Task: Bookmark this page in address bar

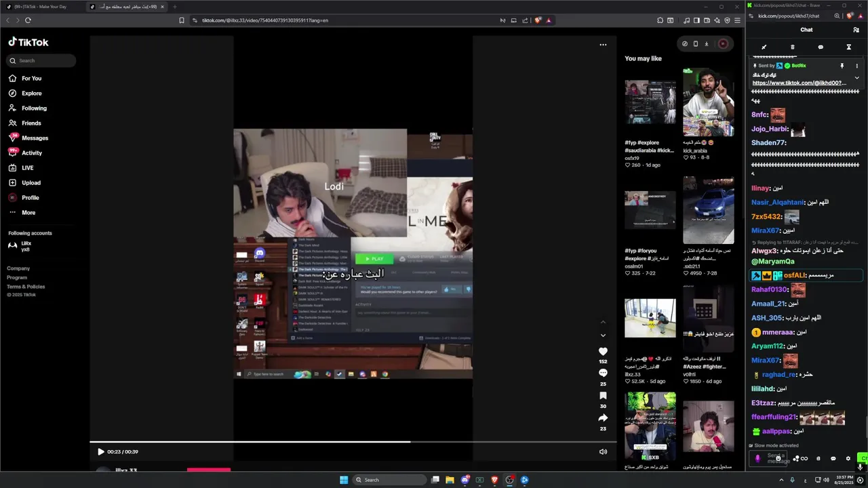Action: tap(182, 20)
